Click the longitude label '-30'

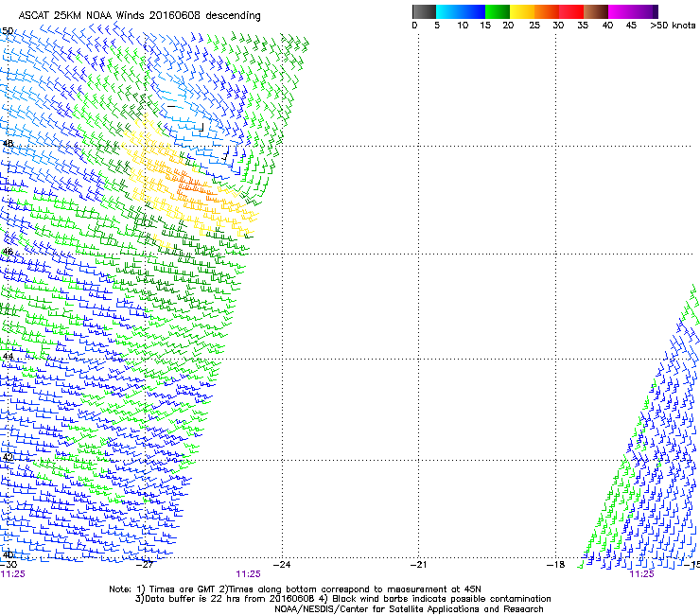click(9, 565)
